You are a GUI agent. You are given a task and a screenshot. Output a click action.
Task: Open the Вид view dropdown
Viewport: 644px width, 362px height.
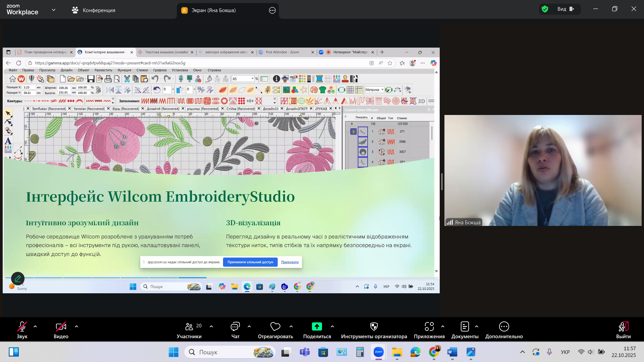[566, 9]
